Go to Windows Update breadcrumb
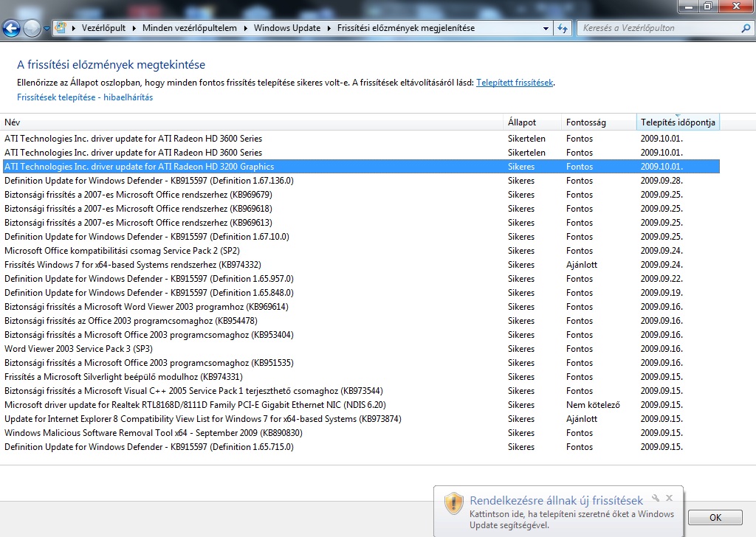 [287, 28]
